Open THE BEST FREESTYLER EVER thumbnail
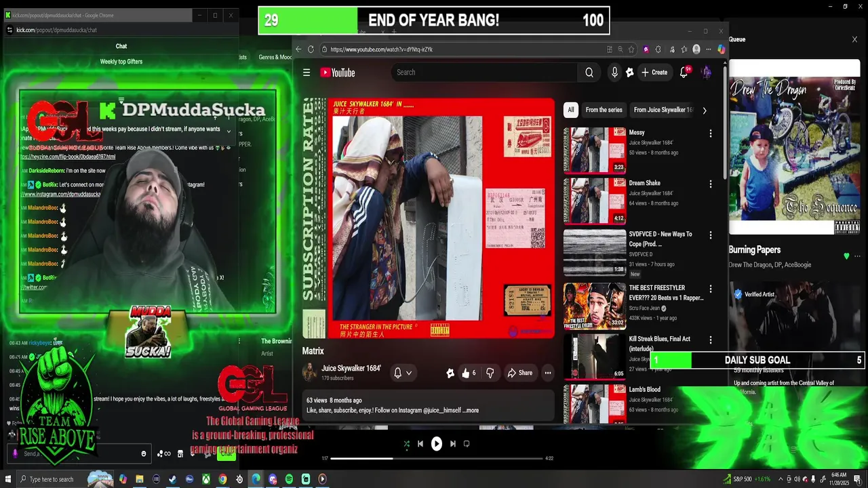868x488 pixels. click(595, 306)
